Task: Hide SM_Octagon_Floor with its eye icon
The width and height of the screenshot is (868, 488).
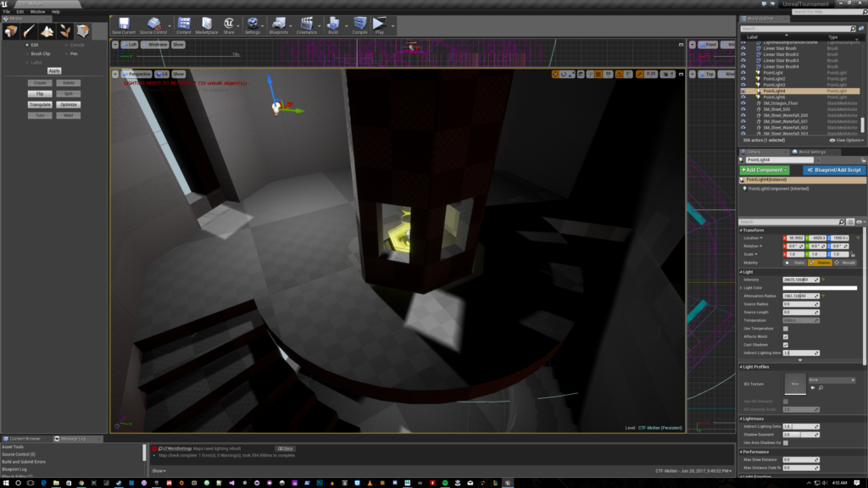Action: pos(743,103)
